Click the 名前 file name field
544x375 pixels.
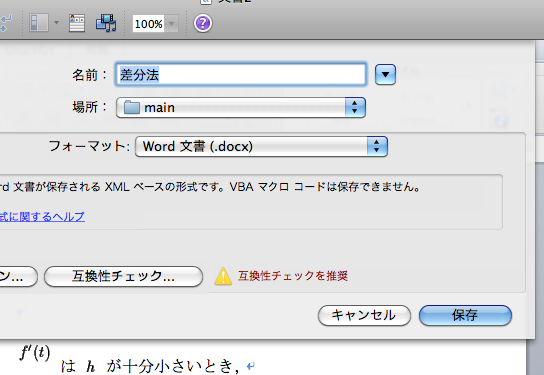(x=241, y=74)
